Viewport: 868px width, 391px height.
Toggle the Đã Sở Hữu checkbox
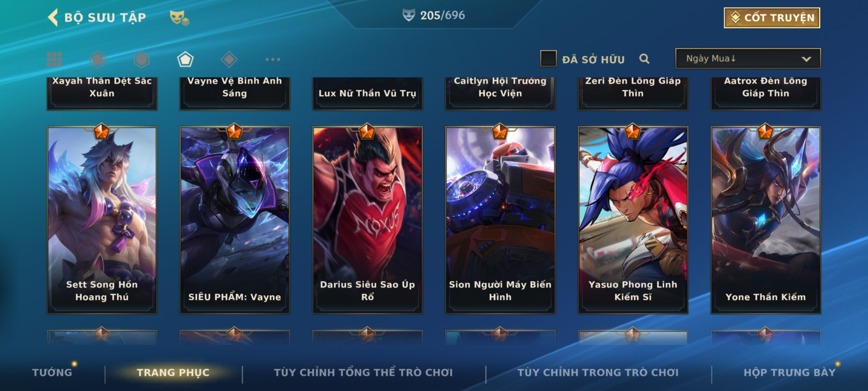pyautogui.click(x=548, y=59)
